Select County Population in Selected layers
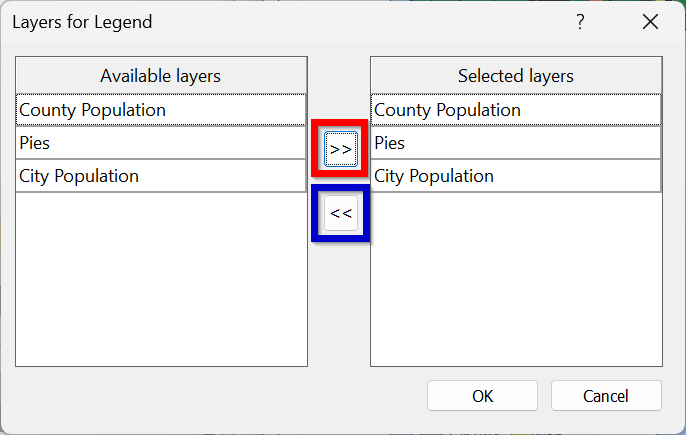The width and height of the screenshot is (686, 435). point(516,110)
